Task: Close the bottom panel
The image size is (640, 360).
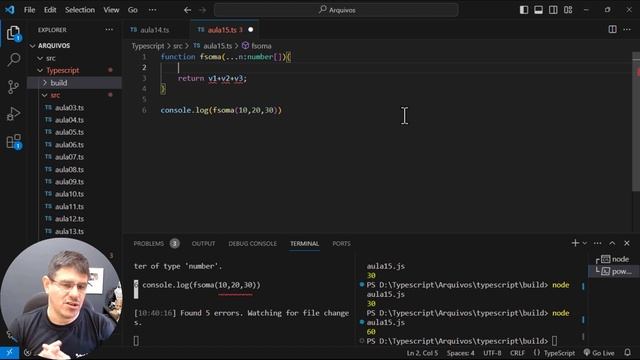Action: click(x=627, y=243)
